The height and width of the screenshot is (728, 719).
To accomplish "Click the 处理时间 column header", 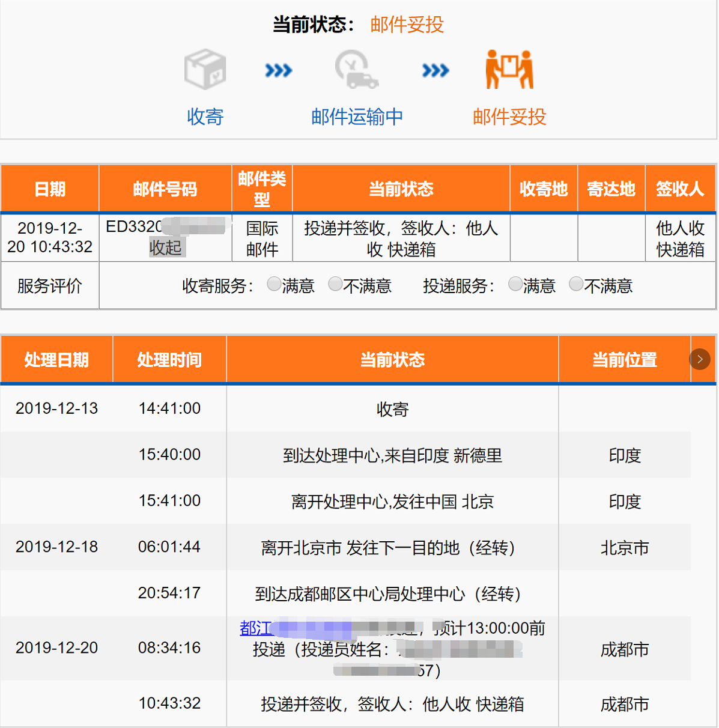I will [169, 360].
